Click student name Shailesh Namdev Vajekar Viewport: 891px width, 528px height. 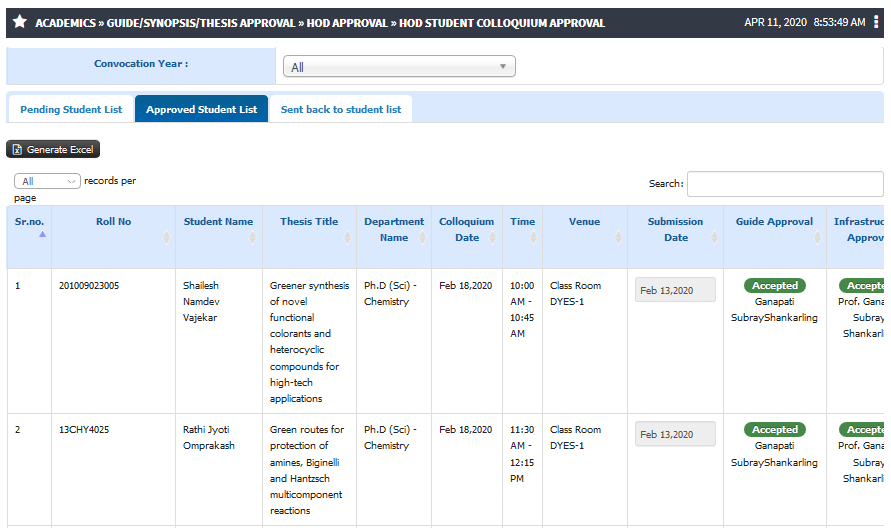201,301
